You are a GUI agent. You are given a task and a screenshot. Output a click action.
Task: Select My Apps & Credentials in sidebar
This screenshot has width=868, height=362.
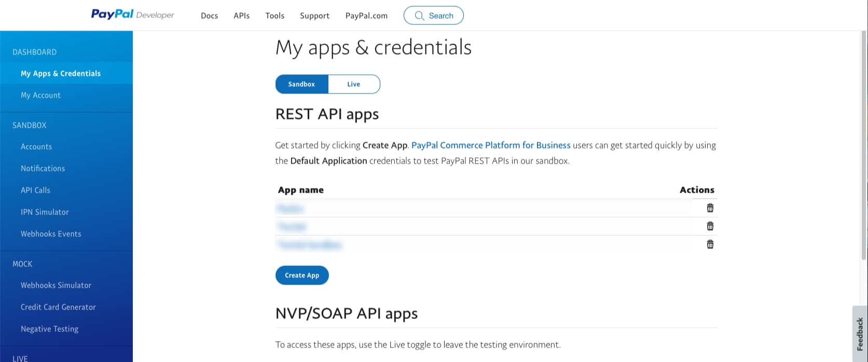click(x=66, y=73)
